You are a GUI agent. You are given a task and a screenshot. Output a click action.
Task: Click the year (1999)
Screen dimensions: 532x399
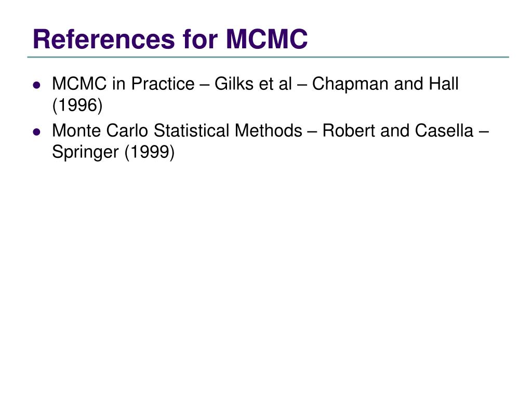point(150,152)
